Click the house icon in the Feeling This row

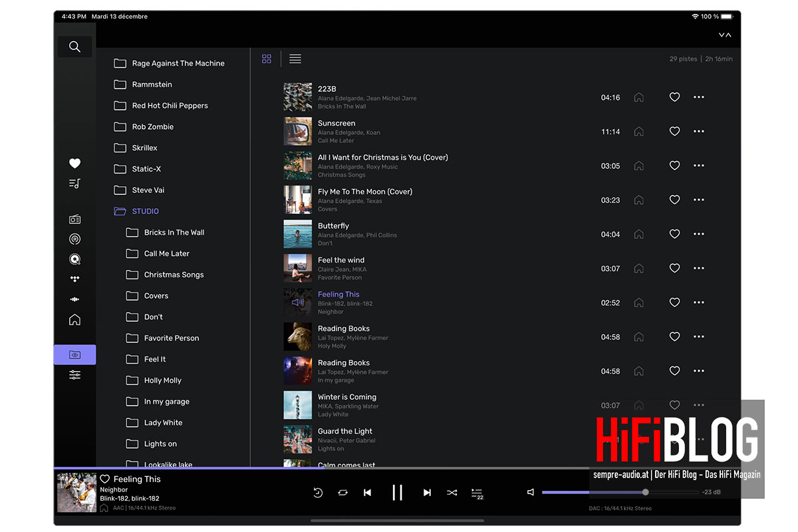point(639,303)
